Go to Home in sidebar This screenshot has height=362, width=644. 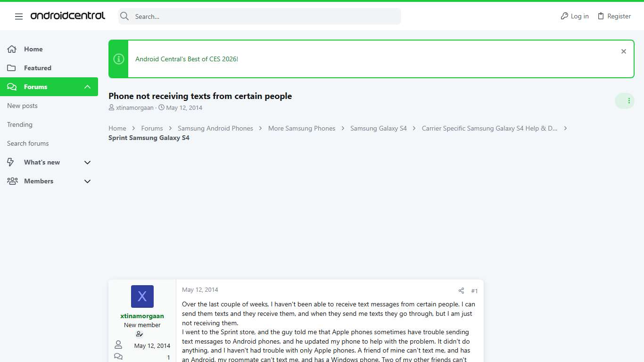(x=33, y=49)
